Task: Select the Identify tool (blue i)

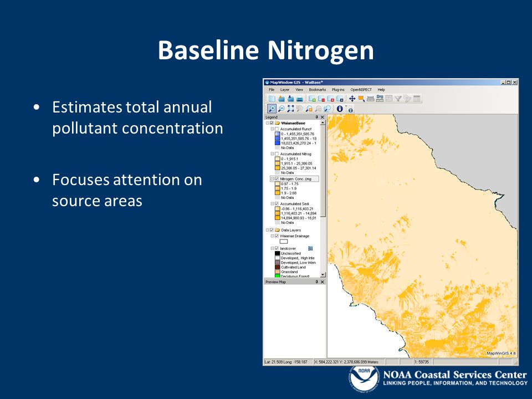Action: [340, 109]
